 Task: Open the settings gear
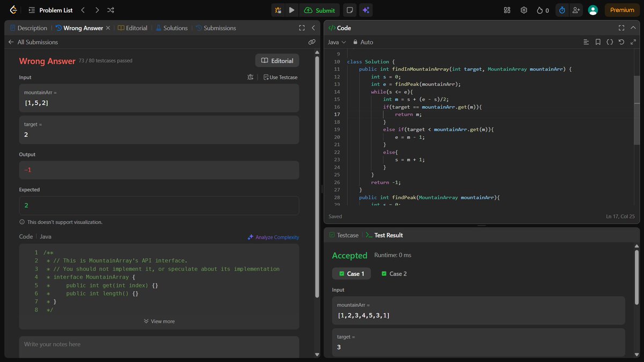524,10
